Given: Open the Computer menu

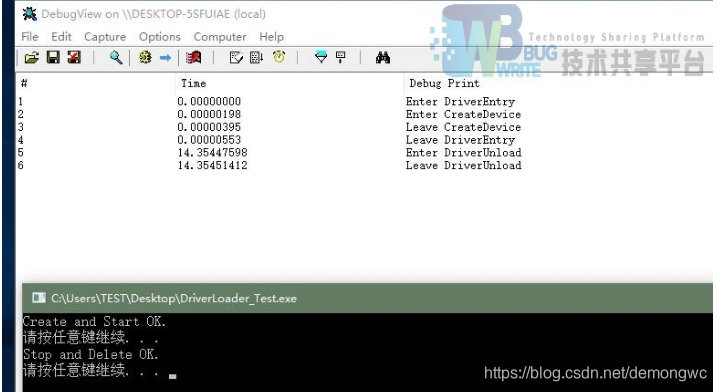Looking at the screenshot, I should 220,37.
